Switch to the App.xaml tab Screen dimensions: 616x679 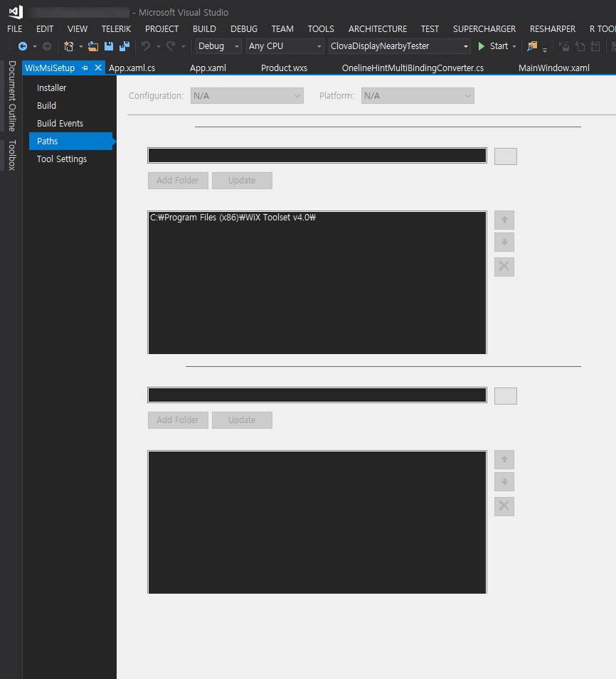(x=208, y=68)
